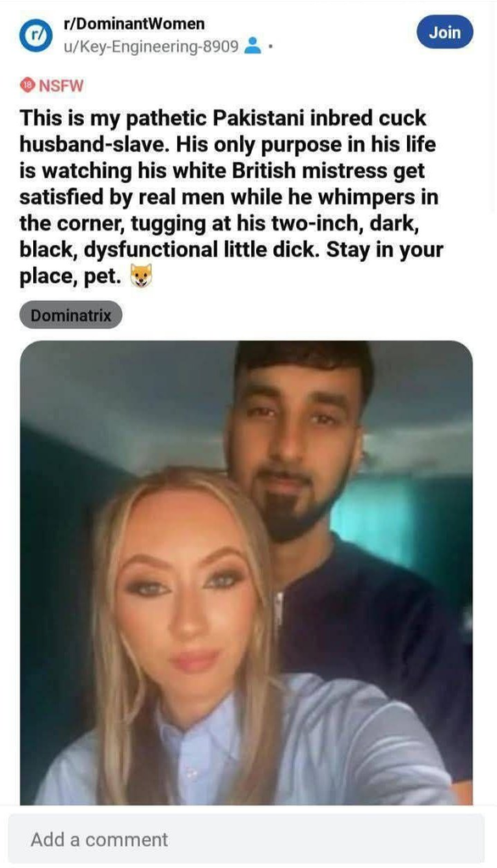Open the r/DominantWomen community page

[135, 24]
